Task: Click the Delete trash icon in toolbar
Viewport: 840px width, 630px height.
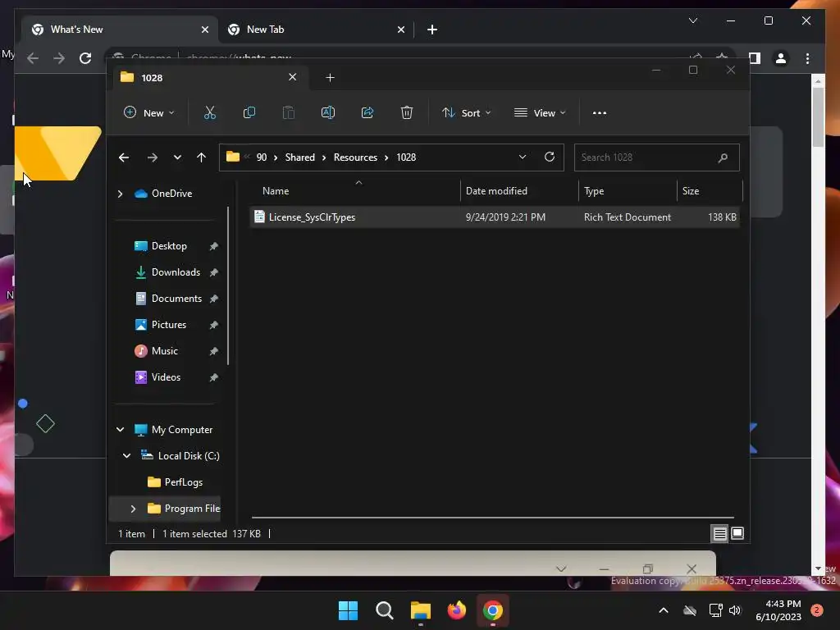Action: pos(407,113)
